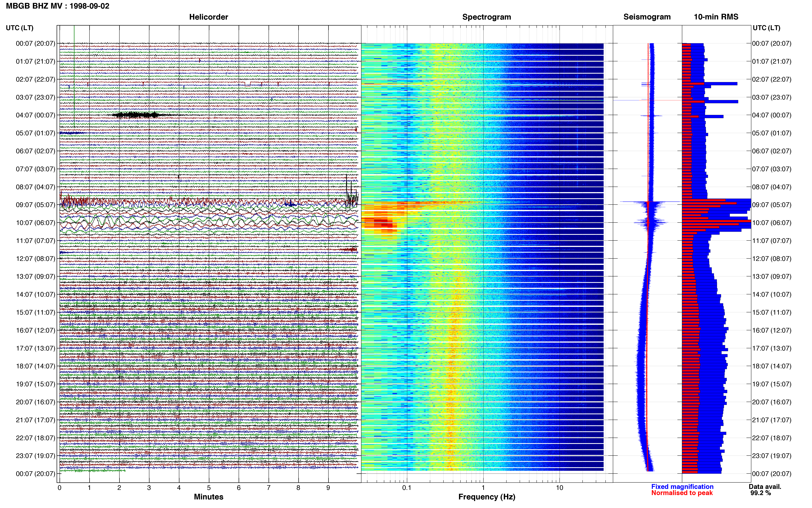Select left time label '23:07 (19:07)'
The width and height of the screenshot is (812, 508).
click(35, 456)
